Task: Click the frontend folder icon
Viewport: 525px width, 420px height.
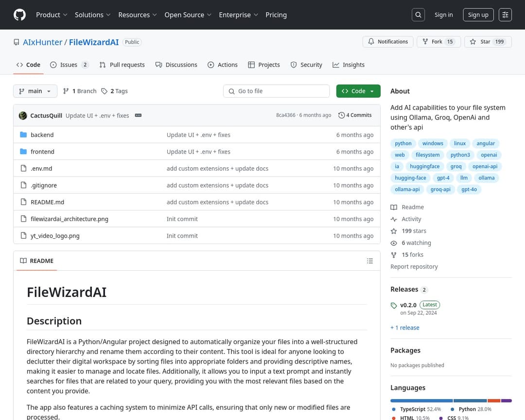Action: [23, 151]
